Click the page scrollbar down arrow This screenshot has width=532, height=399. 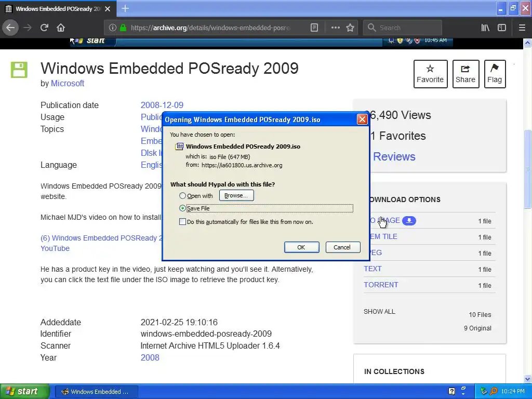point(527,379)
